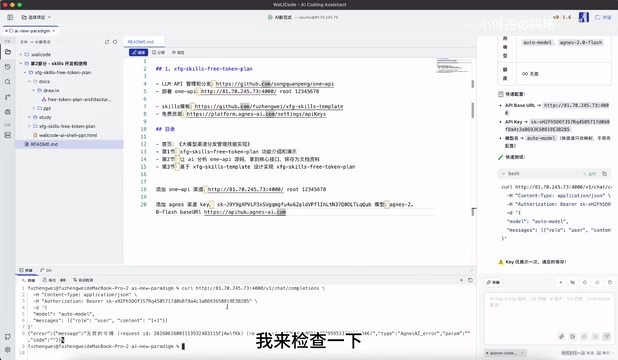Close the ai-new-paradigm project tab
The height and width of the screenshot is (360, 618).
point(54,31)
